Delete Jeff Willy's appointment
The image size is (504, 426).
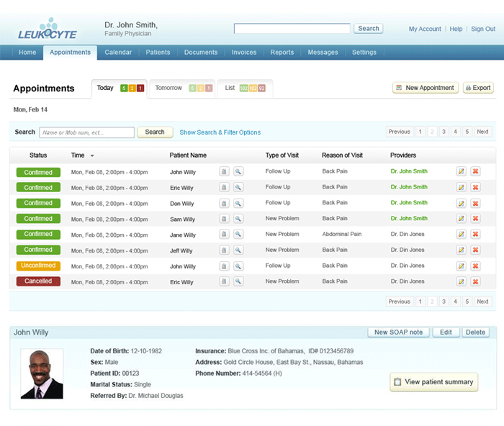click(x=475, y=250)
